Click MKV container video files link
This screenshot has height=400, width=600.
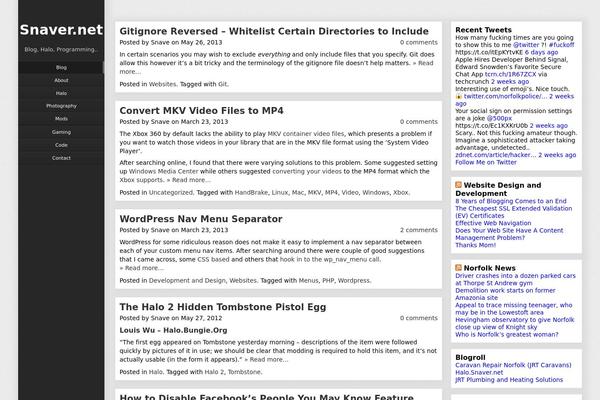point(306,134)
